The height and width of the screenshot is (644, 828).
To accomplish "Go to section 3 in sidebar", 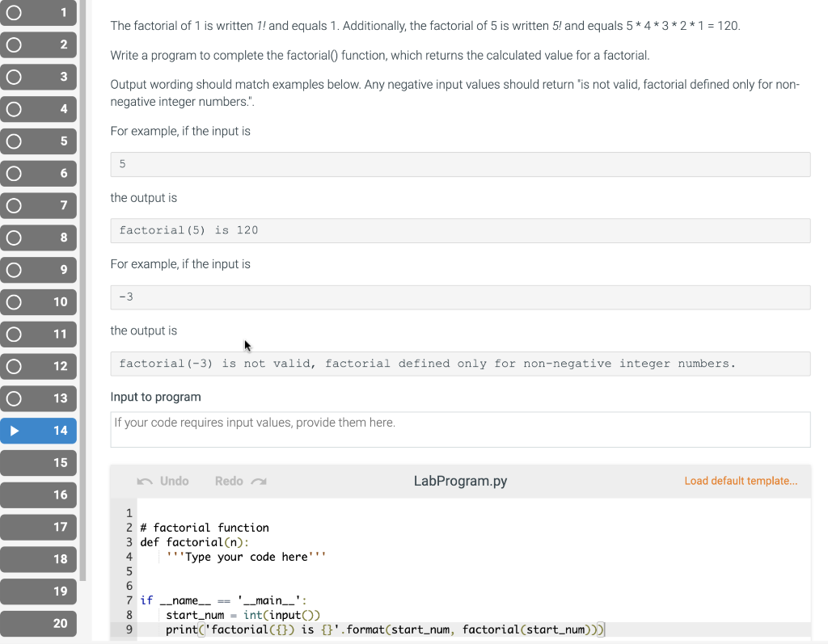I will pyautogui.click(x=38, y=77).
